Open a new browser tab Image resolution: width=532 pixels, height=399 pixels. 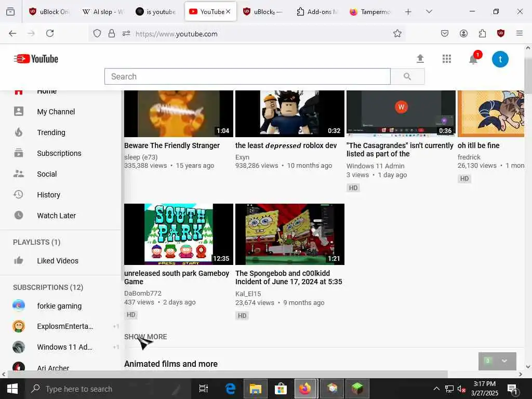click(x=408, y=12)
